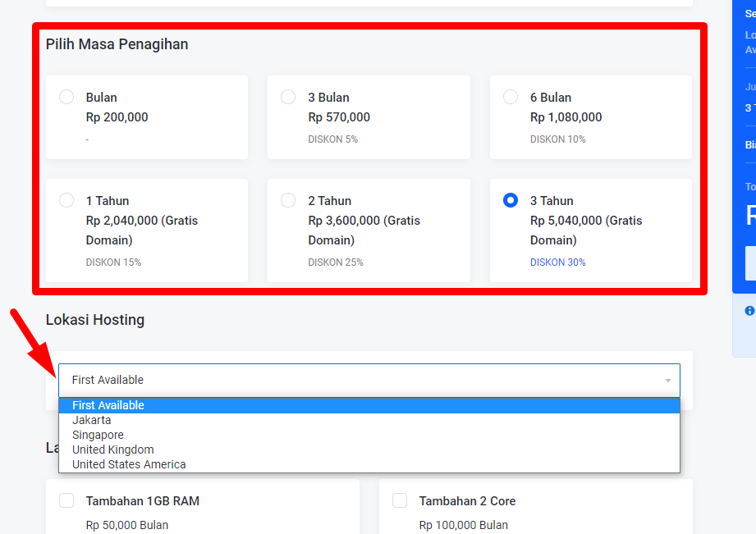Screen dimensions: 756x534
Task: Click the 6 Bulan DISKON 10% text
Action: tap(558, 139)
